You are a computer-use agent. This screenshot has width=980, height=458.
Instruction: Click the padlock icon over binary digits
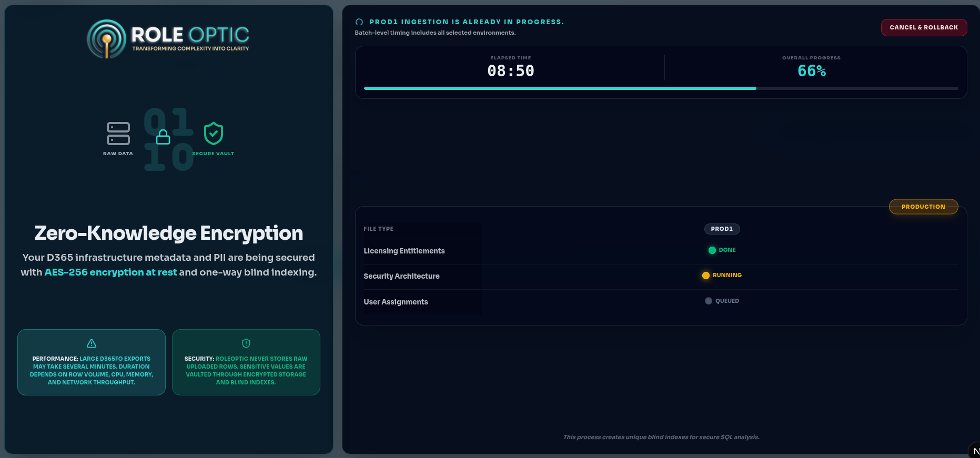(x=164, y=137)
